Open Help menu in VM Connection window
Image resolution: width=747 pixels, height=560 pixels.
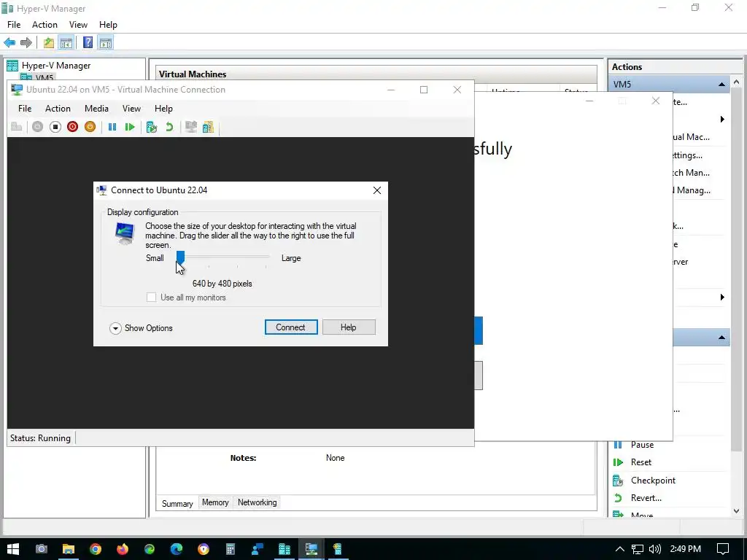[x=163, y=109]
